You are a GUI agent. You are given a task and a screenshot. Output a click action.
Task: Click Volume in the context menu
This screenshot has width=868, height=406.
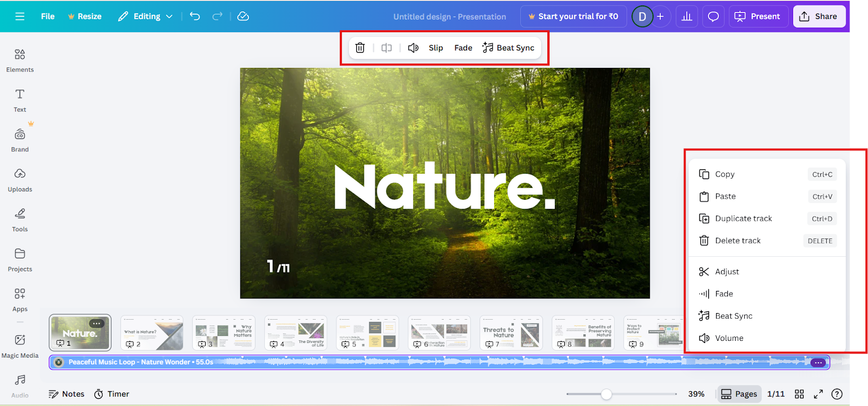click(x=767, y=338)
